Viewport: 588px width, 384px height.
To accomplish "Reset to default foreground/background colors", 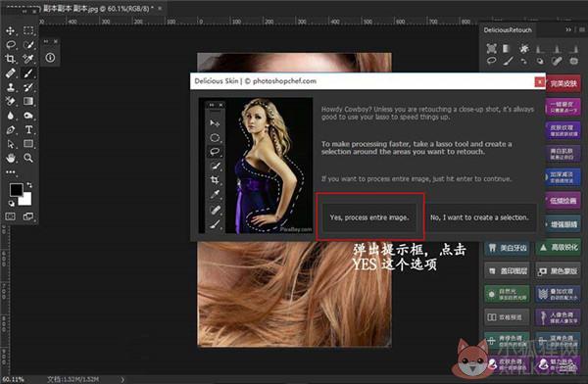I will pyautogui.click(x=12, y=204).
